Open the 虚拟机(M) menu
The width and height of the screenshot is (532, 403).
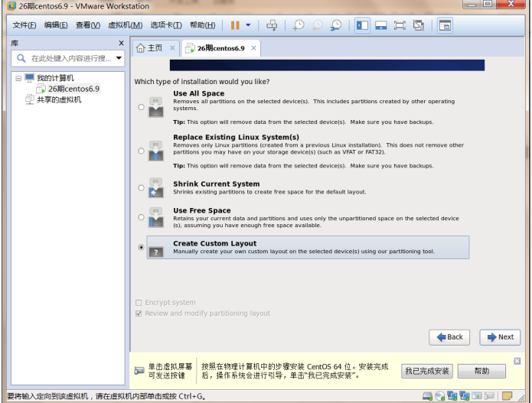coord(125,25)
